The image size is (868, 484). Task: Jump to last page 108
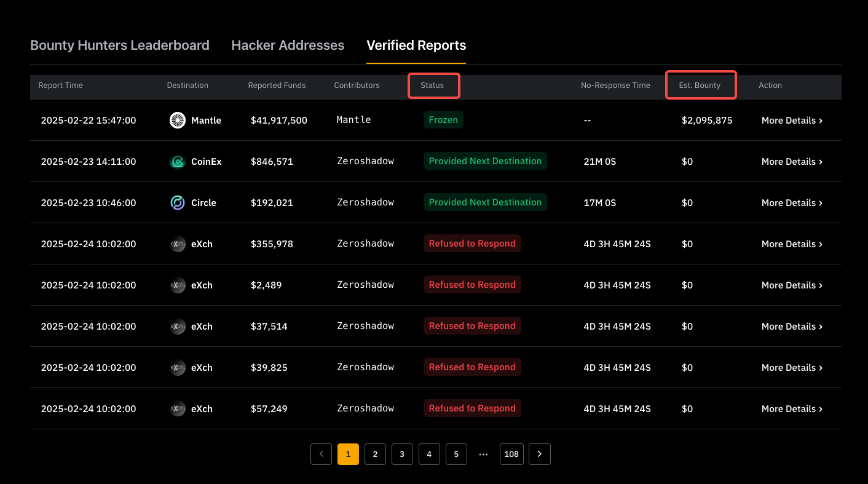click(x=511, y=454)
